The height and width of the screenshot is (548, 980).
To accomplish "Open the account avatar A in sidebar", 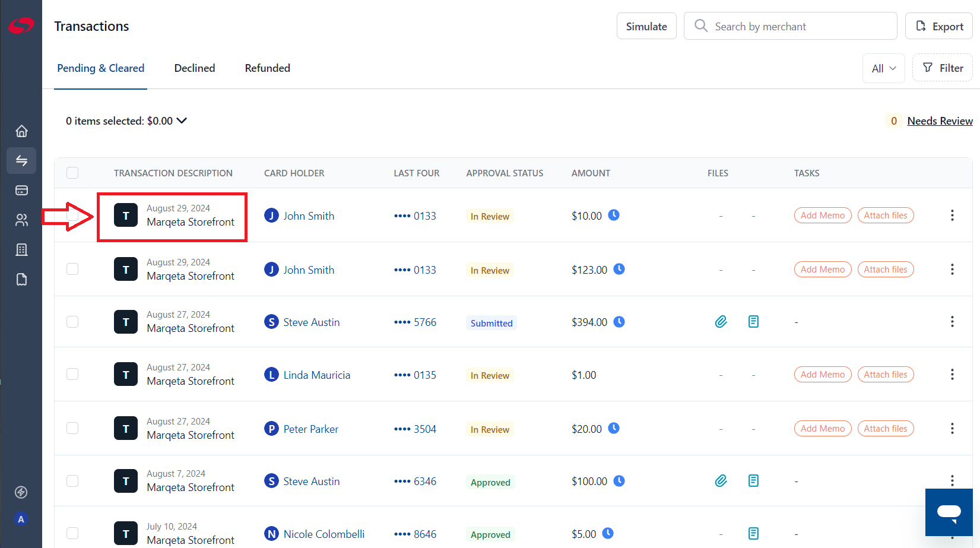I will pos(21,519).
